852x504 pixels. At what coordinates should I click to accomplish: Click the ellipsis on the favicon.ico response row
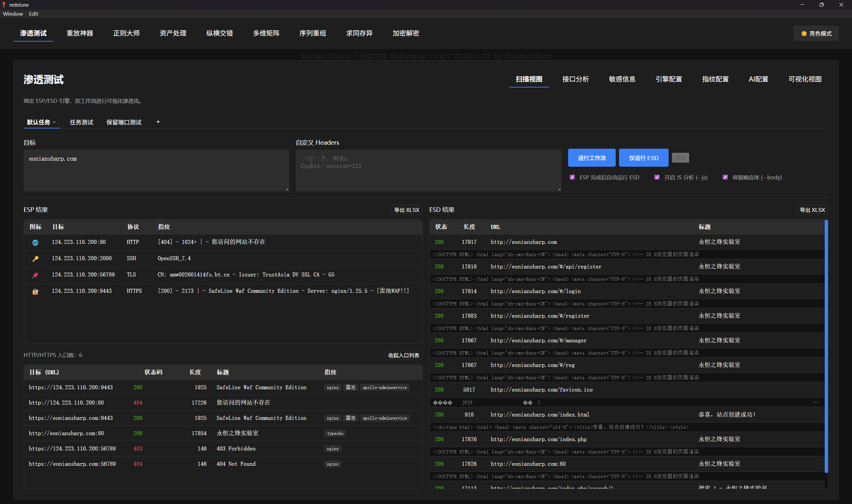click(x=816, y=402)
